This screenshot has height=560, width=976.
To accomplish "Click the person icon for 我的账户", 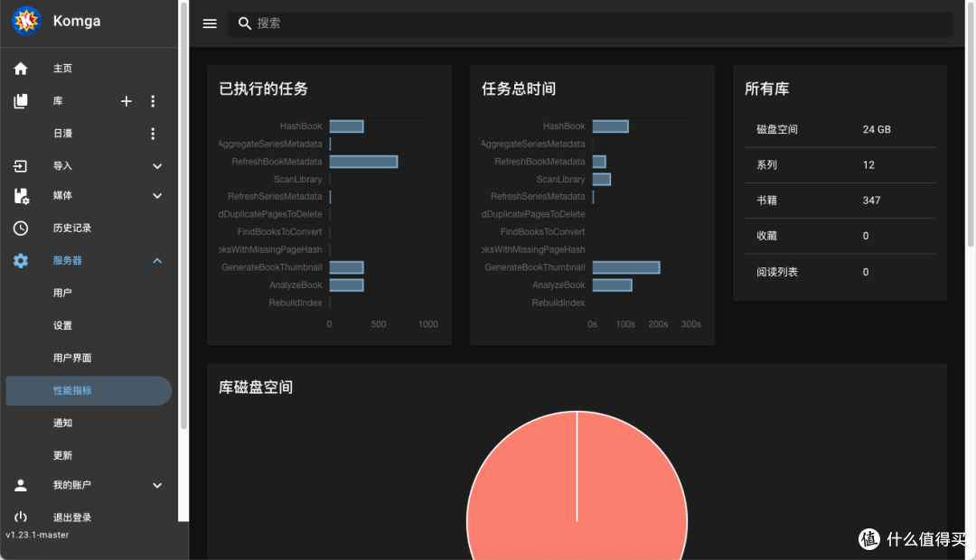I will (21, 485).
